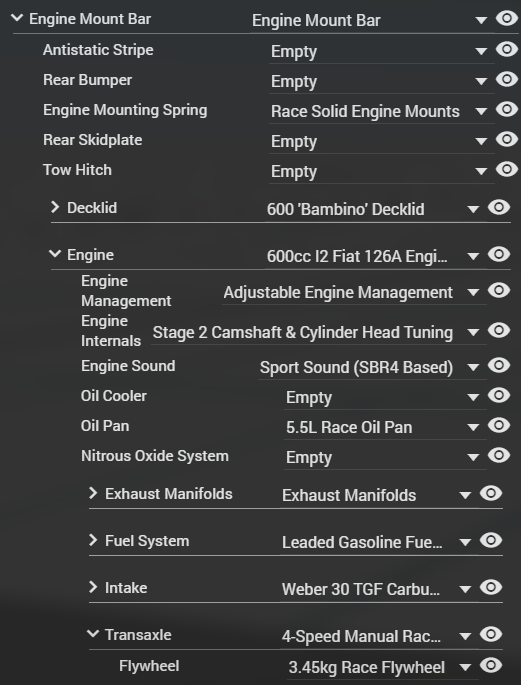
Task: Expand the Exhaust Manifolds group
Action: (x=93, y=493)
